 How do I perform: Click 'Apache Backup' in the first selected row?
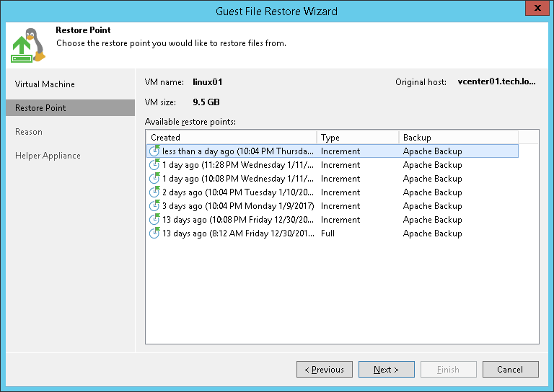click(x=433, y=151)
